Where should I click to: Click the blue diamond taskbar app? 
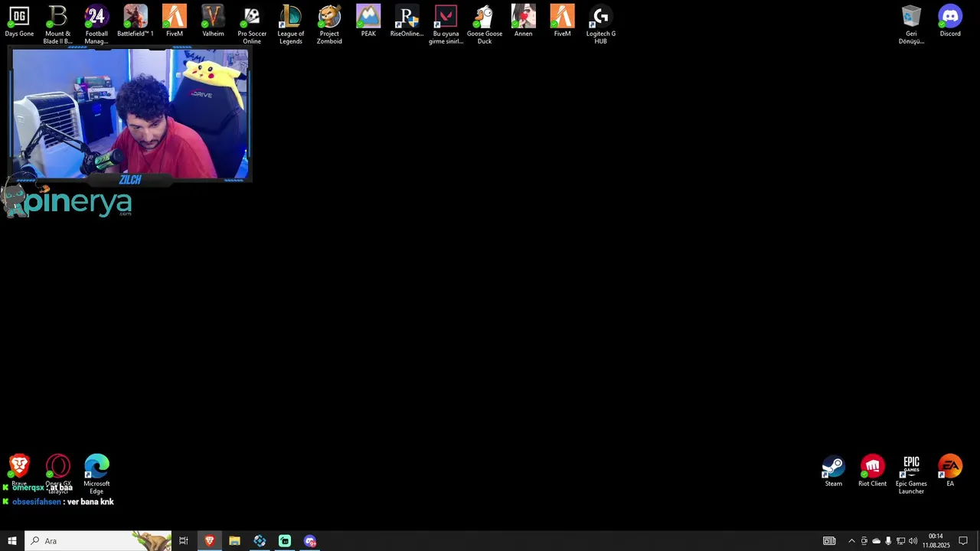click(260, 541)
